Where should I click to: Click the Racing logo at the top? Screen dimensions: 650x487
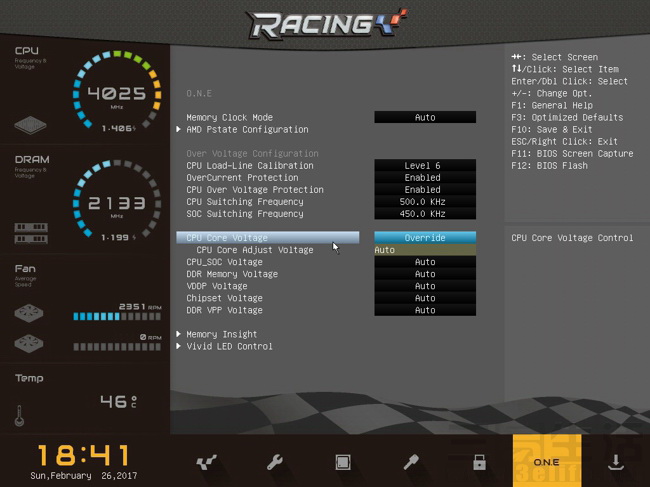[x=327, y=24]
